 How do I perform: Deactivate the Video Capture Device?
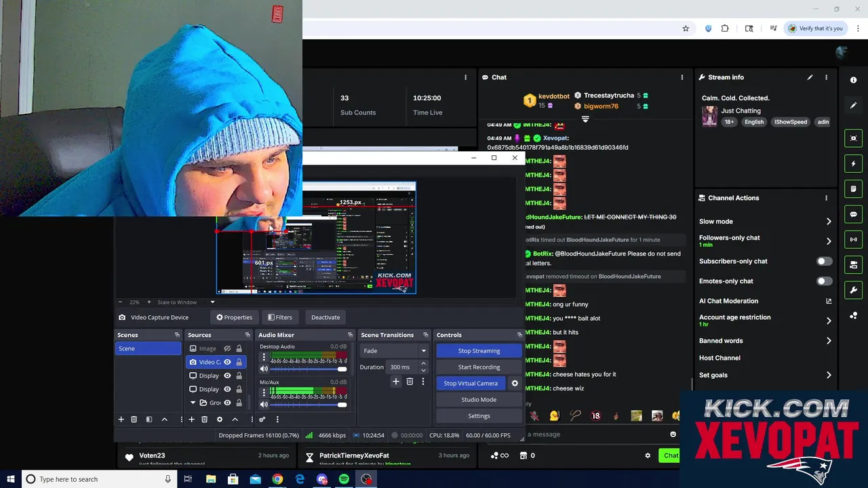(x=325, y=317)
